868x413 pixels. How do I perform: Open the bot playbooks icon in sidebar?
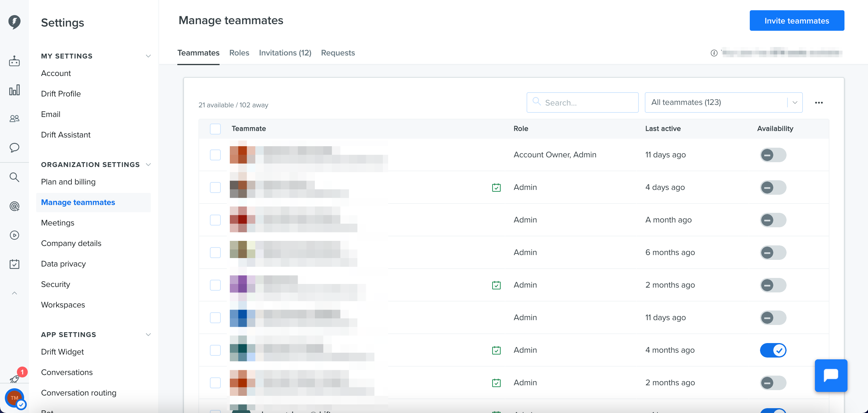tap(14, 61)
